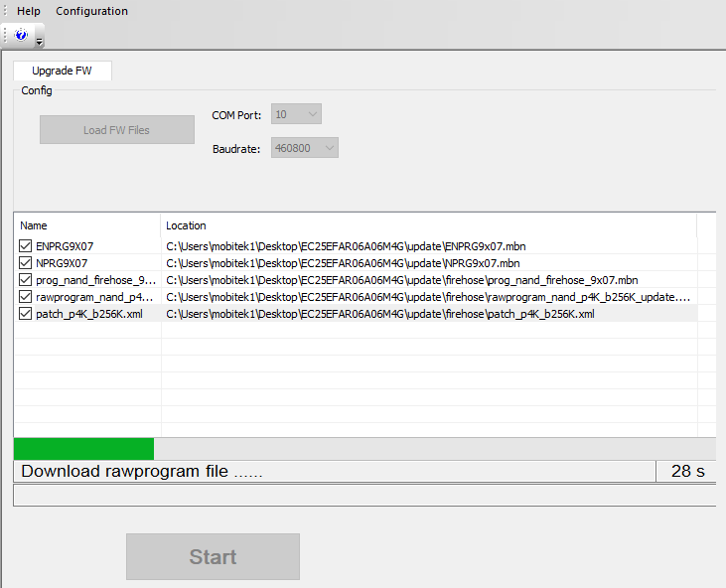Image resolution: width=726 pixels, height=588 pixels.
Task: Uncheck the ENPRG9X07 file checkbox
Action: (26, 246)
